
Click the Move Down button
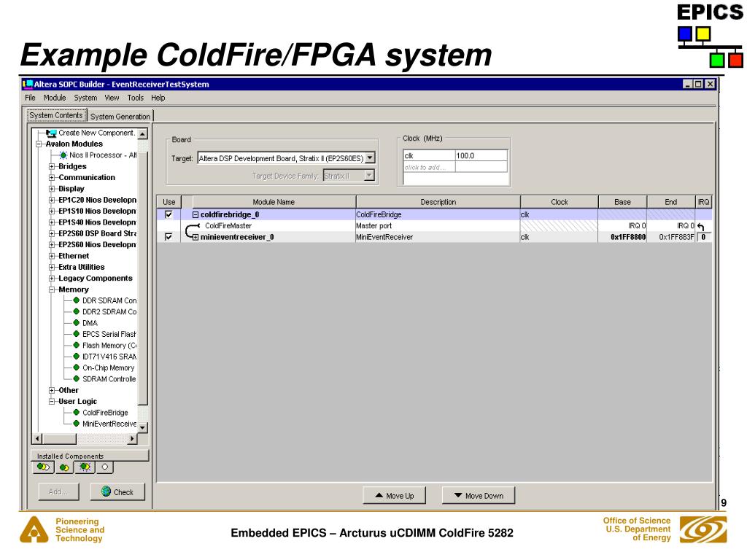tap(479, 496)
